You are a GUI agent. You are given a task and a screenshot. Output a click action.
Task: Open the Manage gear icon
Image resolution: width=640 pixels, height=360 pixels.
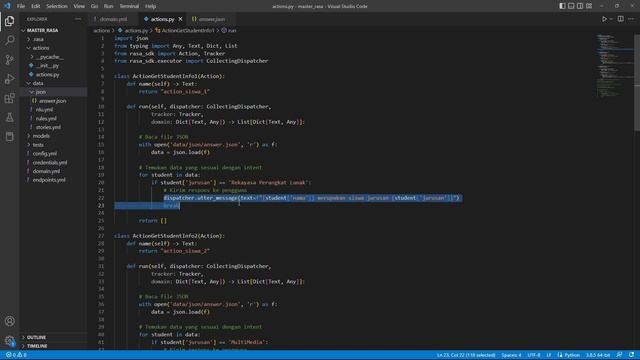pyautogui.click(x=9, y=340)
